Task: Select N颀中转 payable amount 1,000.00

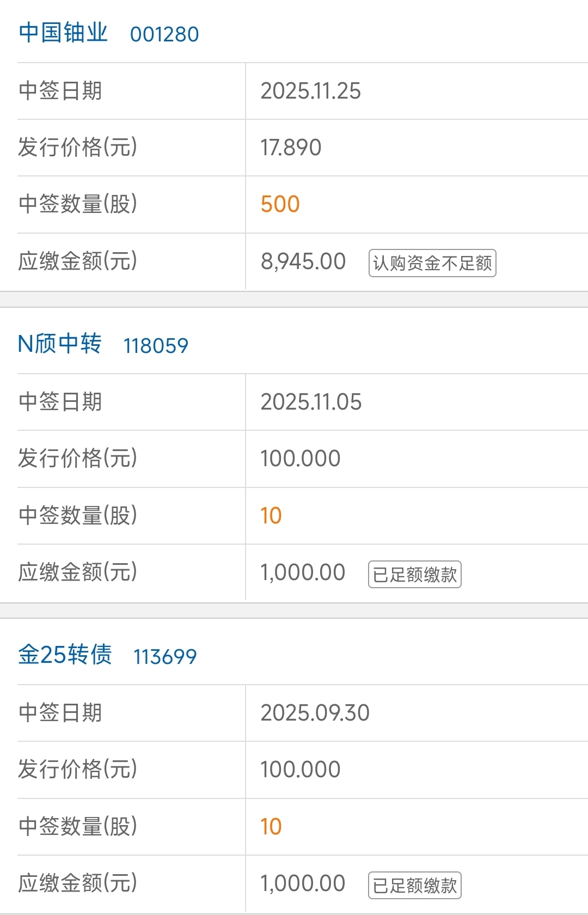Action: [x=303, y=572]
